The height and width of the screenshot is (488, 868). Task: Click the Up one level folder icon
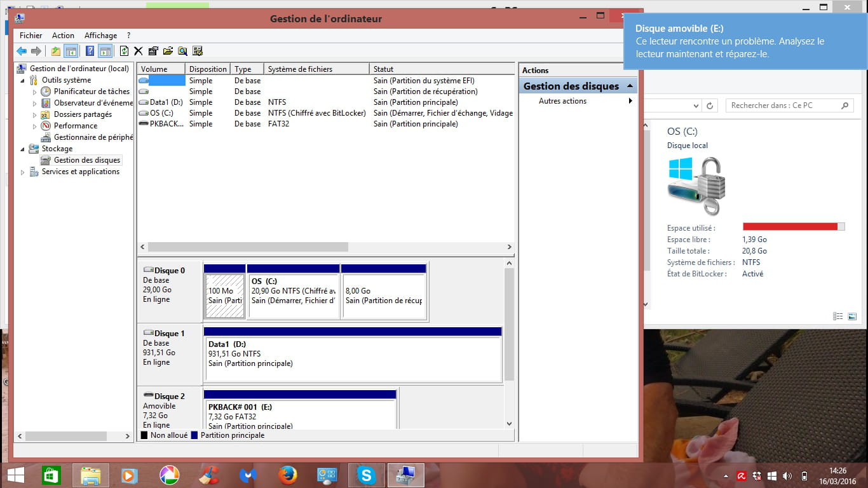(x=56, y=51)
